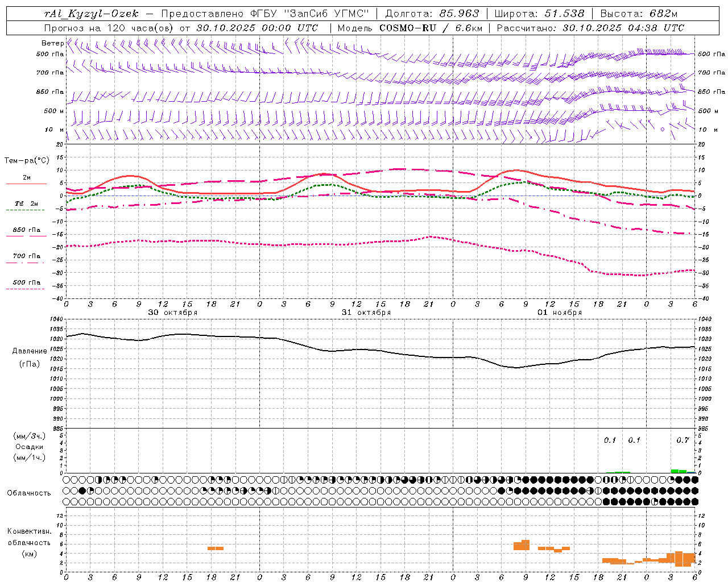Screen dimensions: 728x582
Task: Click the Давление pressure panel label
Action: 30,351
